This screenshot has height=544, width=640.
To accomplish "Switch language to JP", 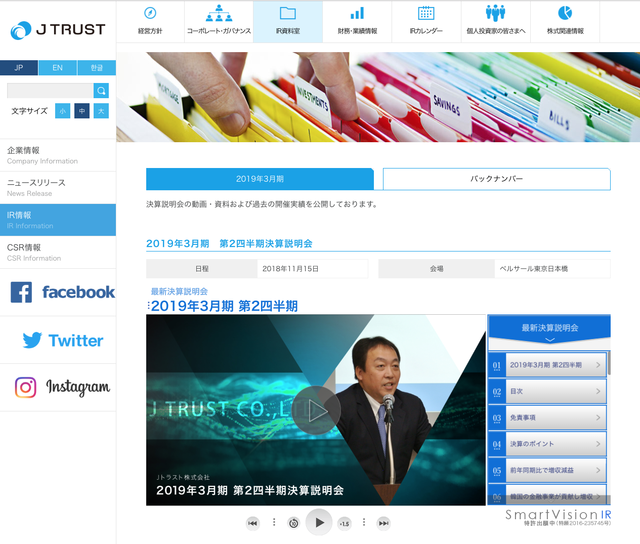I will coord(19,68).
